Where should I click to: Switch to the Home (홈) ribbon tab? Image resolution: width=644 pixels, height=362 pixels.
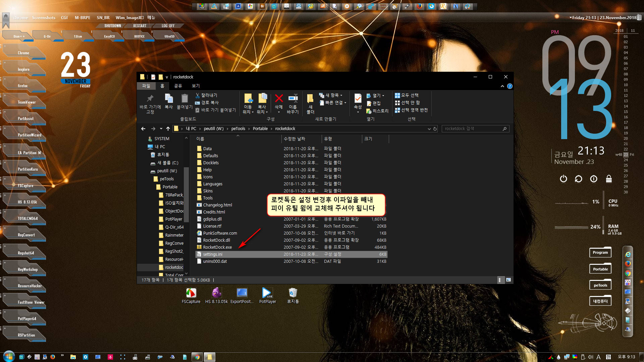(162, 86)
